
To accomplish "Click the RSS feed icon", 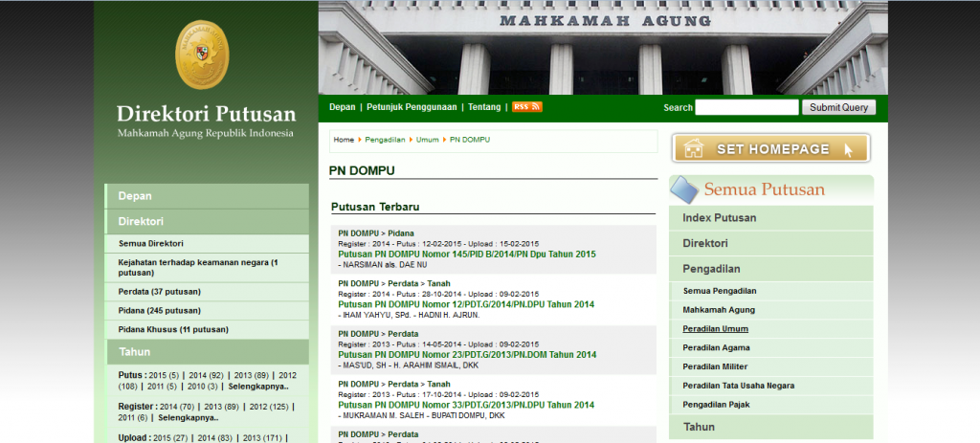I will tap(527, 107).
